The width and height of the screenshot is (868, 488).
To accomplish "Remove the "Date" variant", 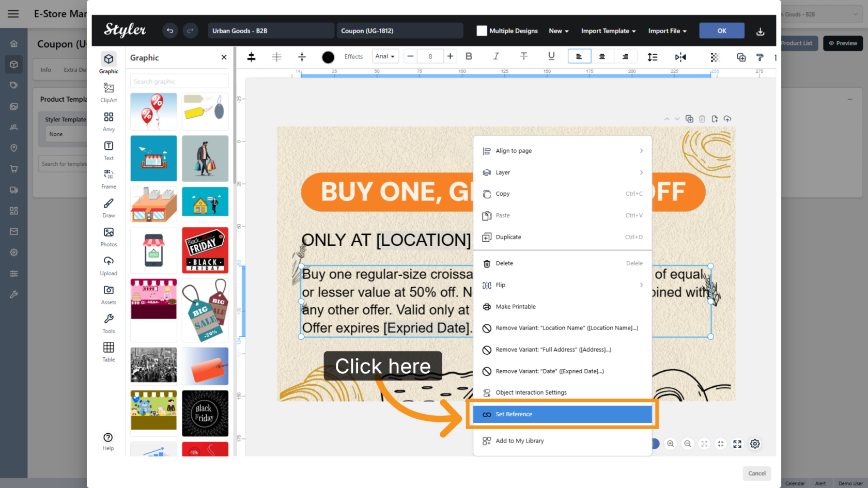I will [x=563, y=371].
